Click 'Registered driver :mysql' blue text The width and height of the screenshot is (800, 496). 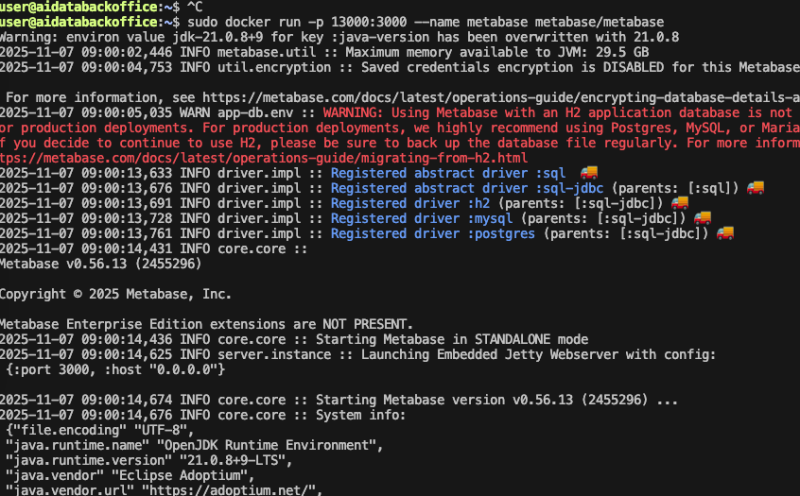tap(421, 218)
